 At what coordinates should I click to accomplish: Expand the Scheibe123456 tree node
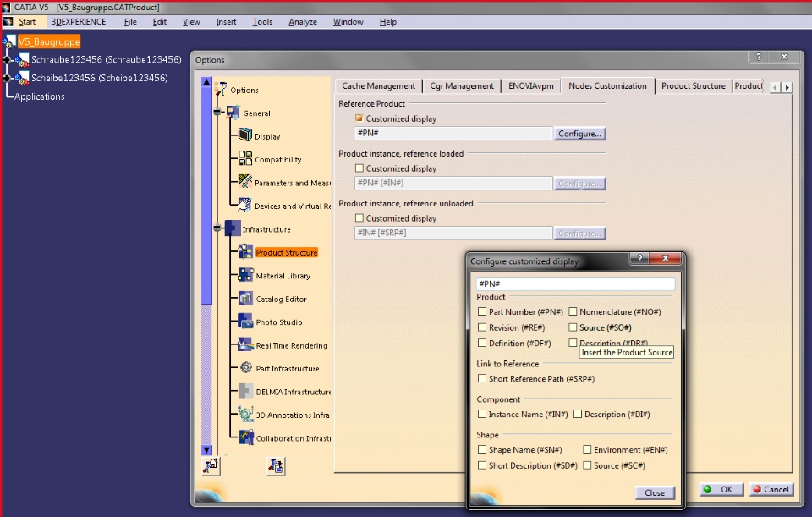click(7, 78)
